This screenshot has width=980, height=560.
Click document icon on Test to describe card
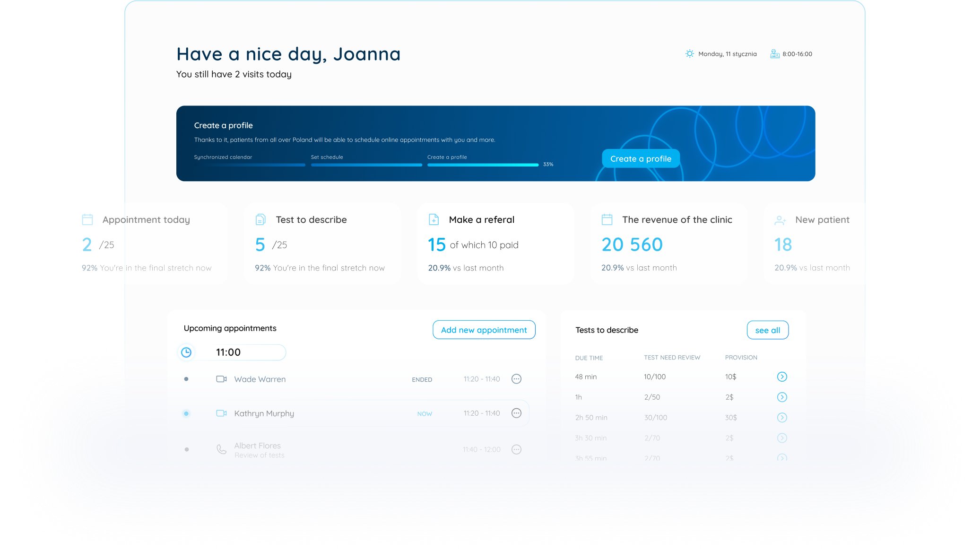(260, 219)
